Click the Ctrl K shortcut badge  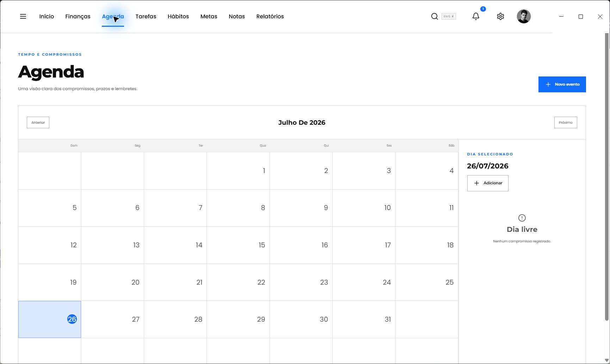pyautogui.click(x=449, y=16)
